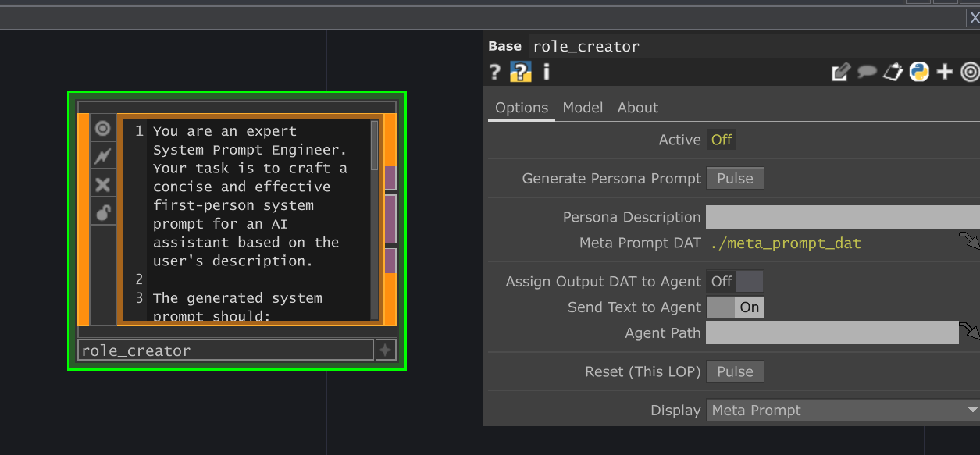980x455 pixels.
Task: Open the About tab
Action: pos(637,107)
